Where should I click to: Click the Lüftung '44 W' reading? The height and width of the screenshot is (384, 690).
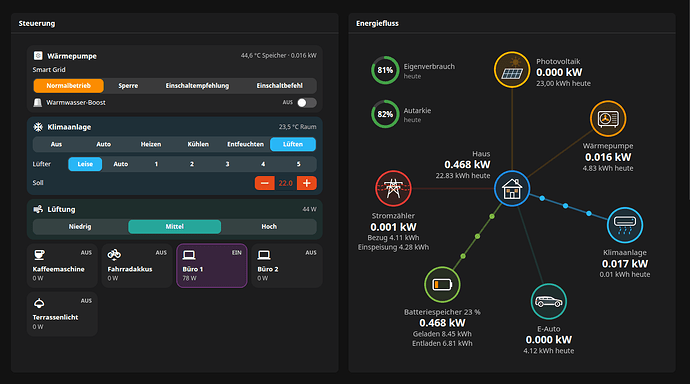(309, 209)
